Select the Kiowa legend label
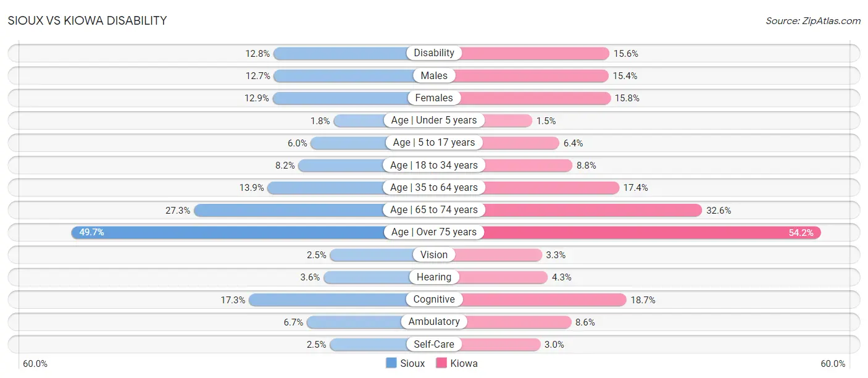The width and height of the screenshot is (868, 378). tap(464, 364)
